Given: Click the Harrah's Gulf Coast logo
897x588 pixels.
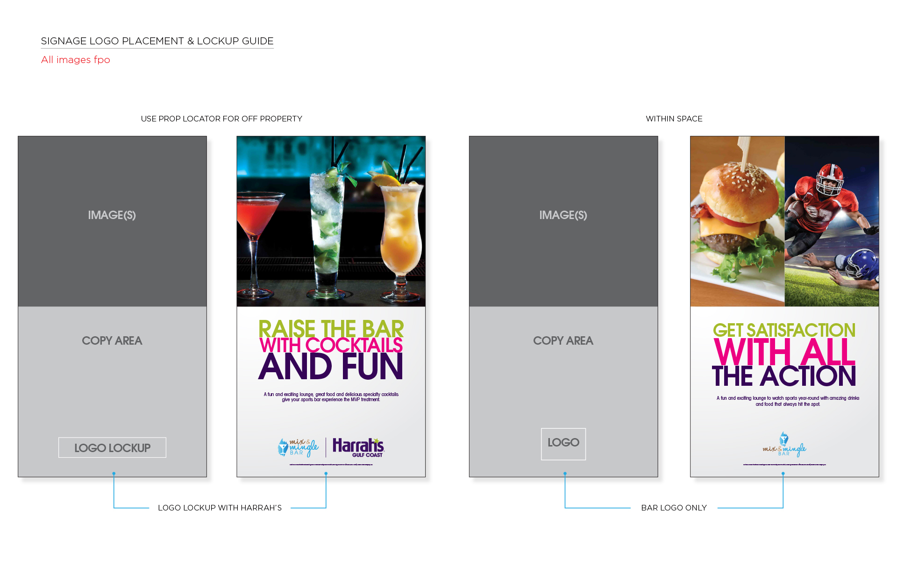Looking at the screenshot, I should click(358, 447).
